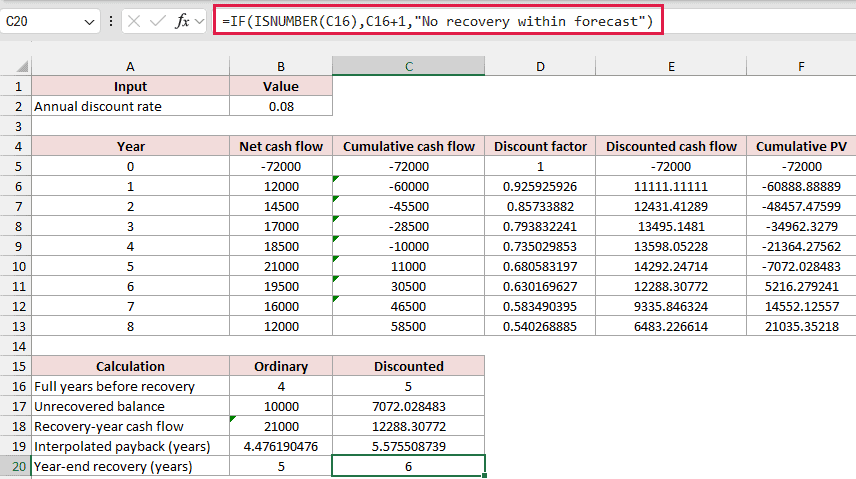Select column A header

pyautogui.click(x=130, y=67)
